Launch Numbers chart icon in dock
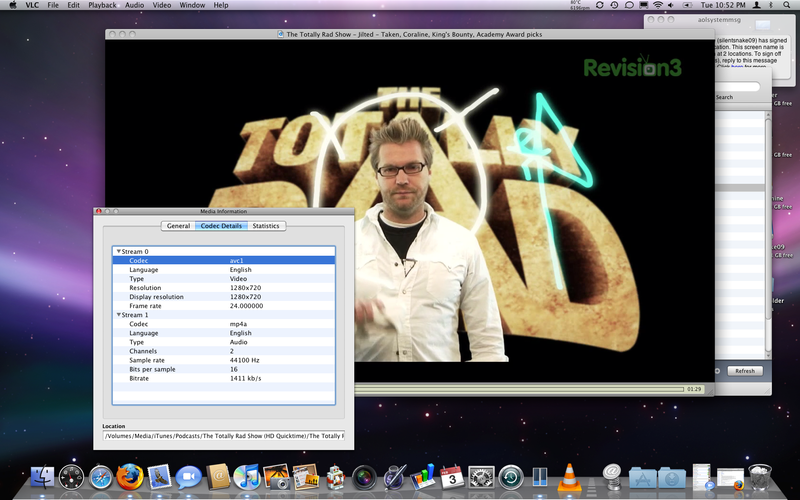Image resolution: width=800 pixels, height=500 pixels. (423, 477)
